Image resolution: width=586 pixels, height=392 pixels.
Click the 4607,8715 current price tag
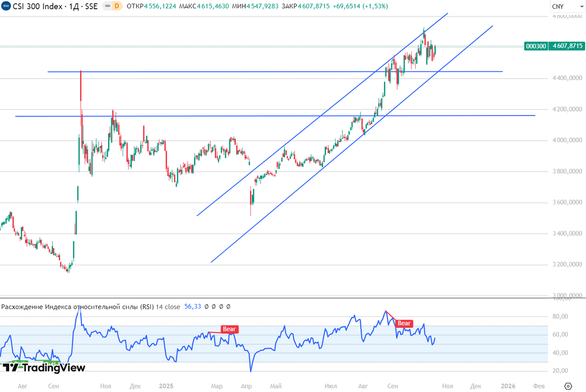point(567,46)
